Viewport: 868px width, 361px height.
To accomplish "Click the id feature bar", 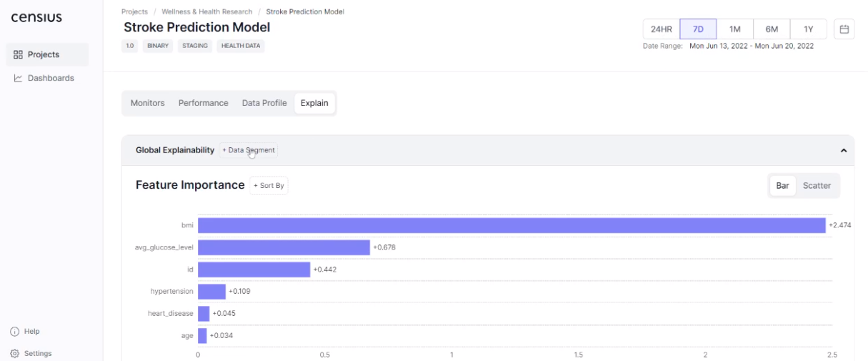I will pyautogui.click(x=254, y=269).
